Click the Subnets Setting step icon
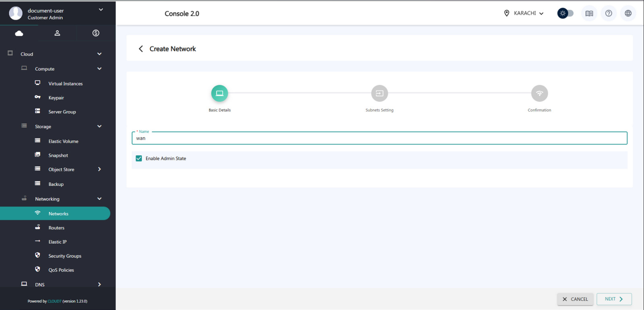Viewport: 644px width, 310px height. tap(379, 93)
